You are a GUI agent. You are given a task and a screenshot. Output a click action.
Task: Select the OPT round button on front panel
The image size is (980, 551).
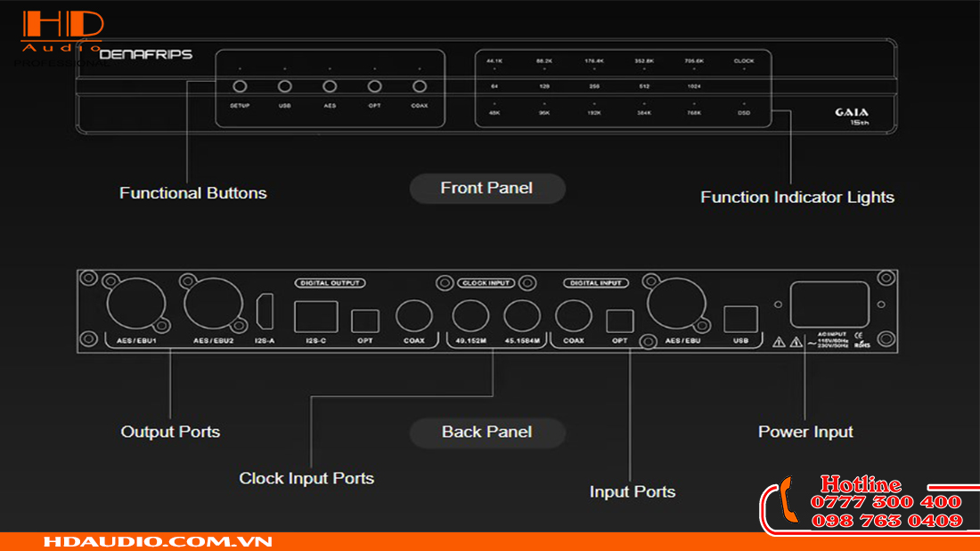374,86
